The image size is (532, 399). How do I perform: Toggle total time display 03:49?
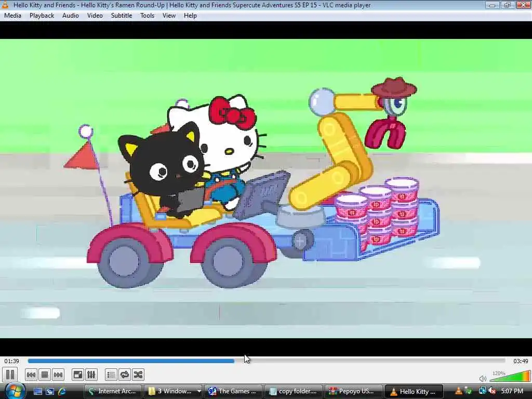coord(521,361)
